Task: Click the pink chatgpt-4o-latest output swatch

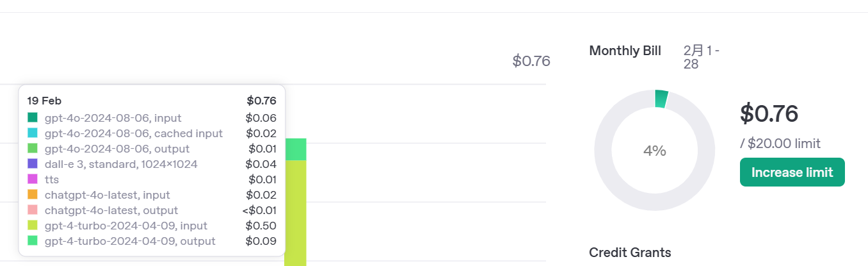Action: coord(33,210)
